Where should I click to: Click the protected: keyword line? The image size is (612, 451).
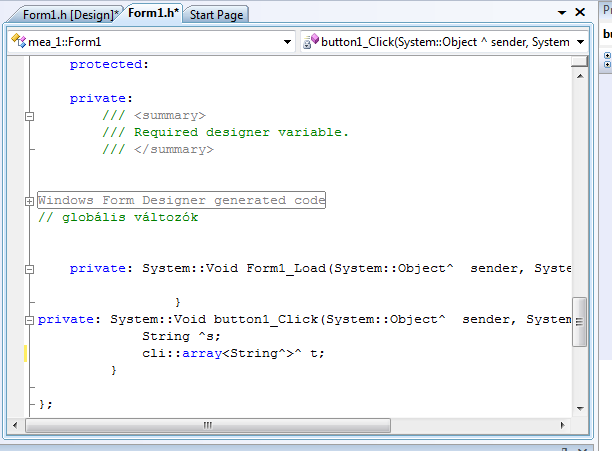tap(109, 64)
